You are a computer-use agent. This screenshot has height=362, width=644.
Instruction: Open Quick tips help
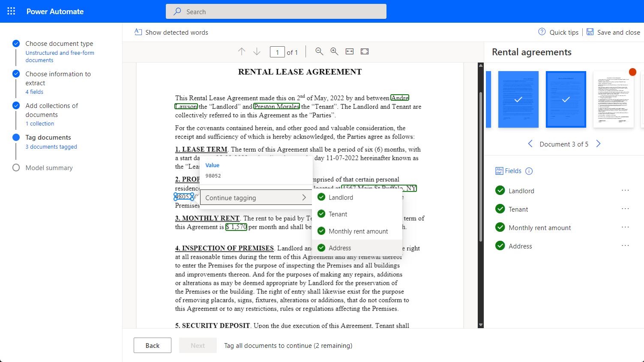[558, 32]
